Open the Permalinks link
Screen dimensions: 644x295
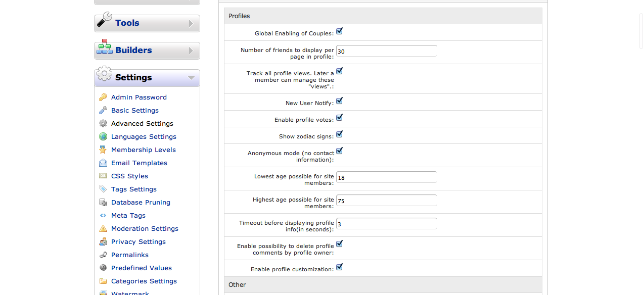pos(130,255)
